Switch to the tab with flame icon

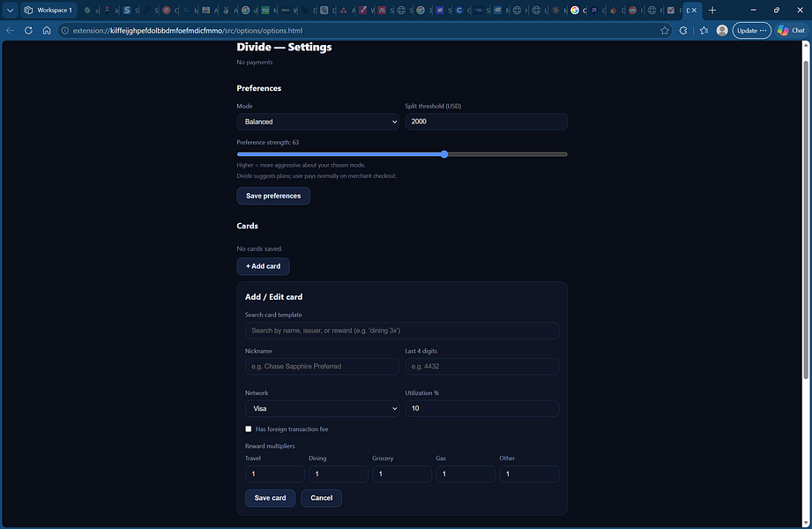tap(614, 11)
